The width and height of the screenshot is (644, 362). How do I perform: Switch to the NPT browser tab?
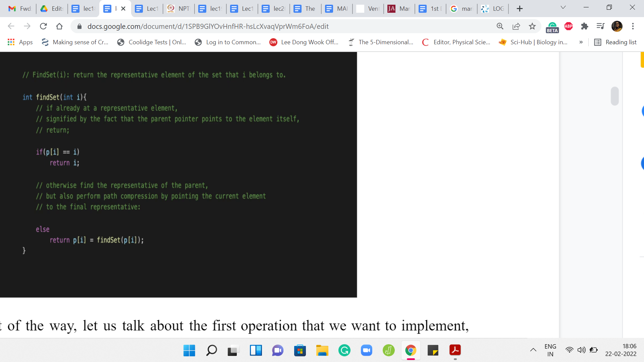tap(179, 9)
